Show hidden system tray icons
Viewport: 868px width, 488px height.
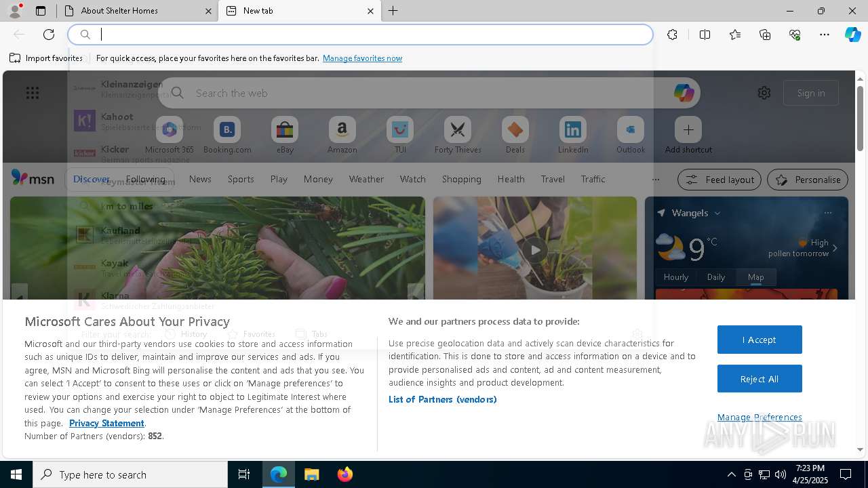point(731,474)
